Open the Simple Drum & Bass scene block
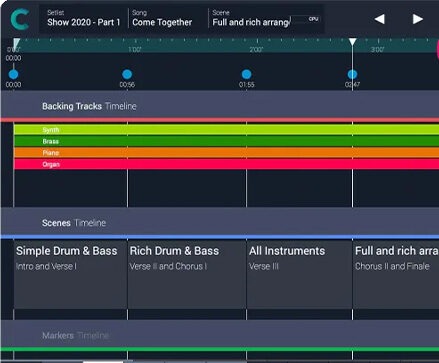The height and width of the screenshot is (363, 439). pos(70,274)
